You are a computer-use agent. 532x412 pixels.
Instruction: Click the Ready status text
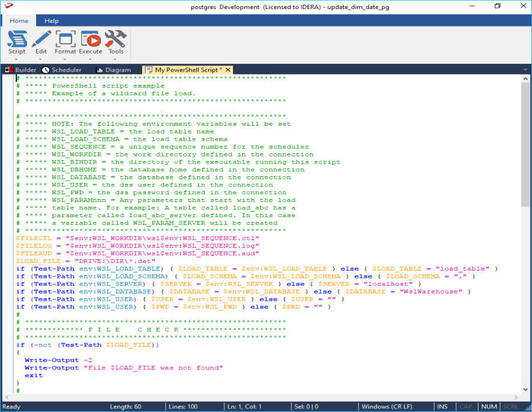(x=11, y=407)
